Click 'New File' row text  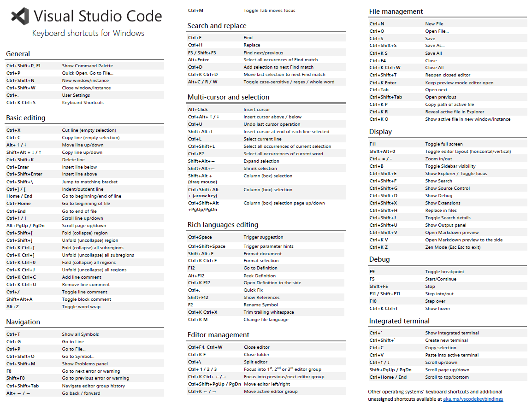coord(434,24)
